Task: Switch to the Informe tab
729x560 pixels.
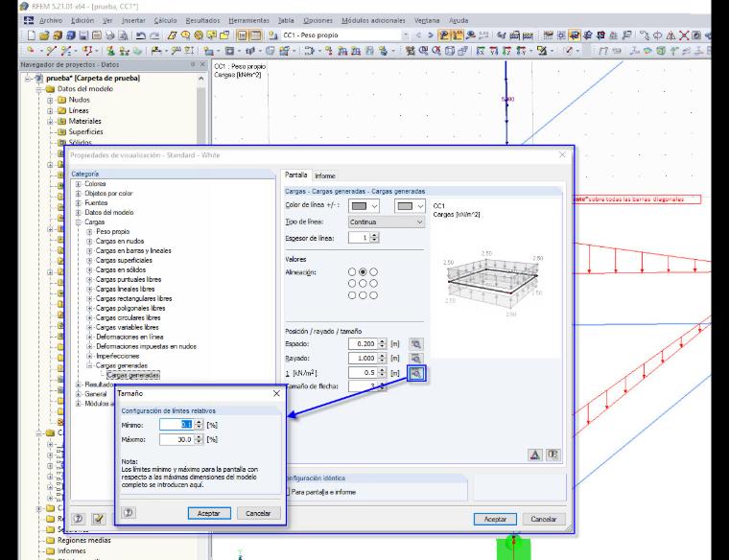Action: click(x=325, y=175)
